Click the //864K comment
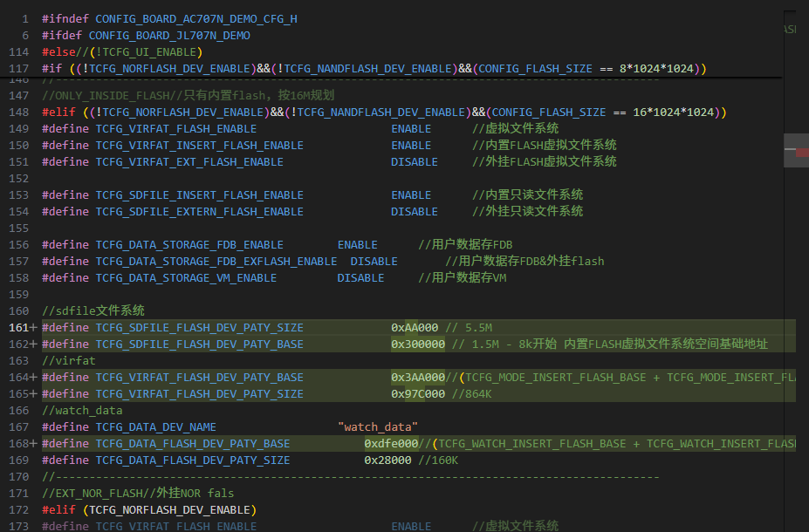809x532 pixels. [x=471, y=394]
